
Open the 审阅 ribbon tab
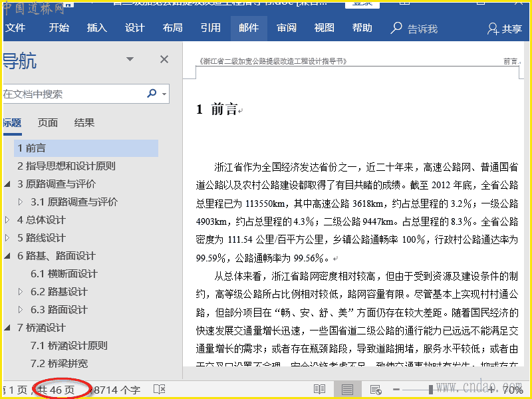tap(287, 28)
